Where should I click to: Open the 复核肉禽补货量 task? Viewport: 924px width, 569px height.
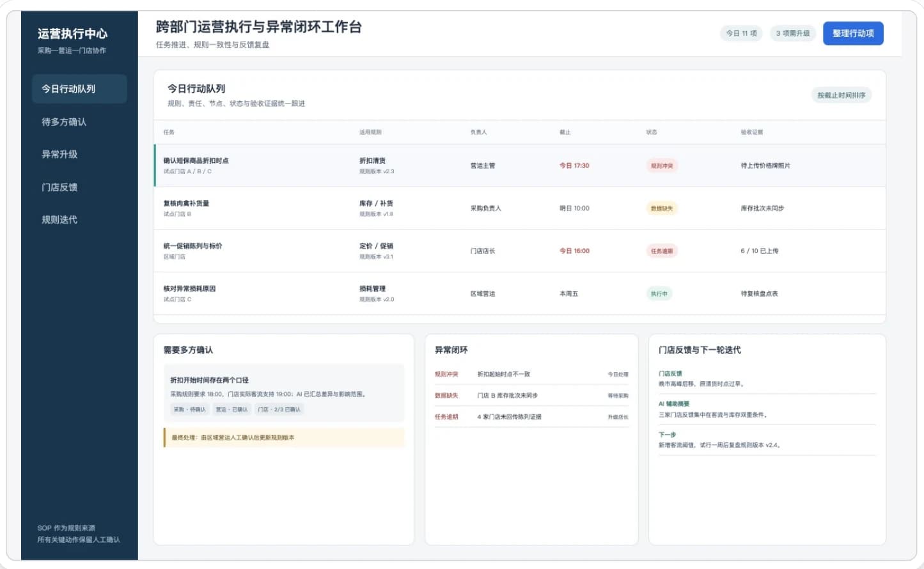(x=520, y=208)
